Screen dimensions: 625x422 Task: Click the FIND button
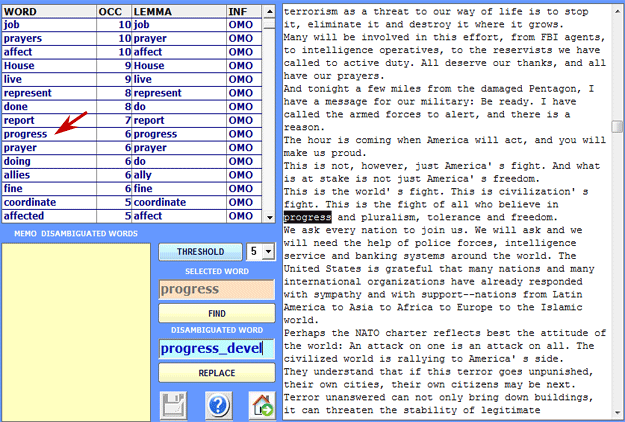point(217,314)
